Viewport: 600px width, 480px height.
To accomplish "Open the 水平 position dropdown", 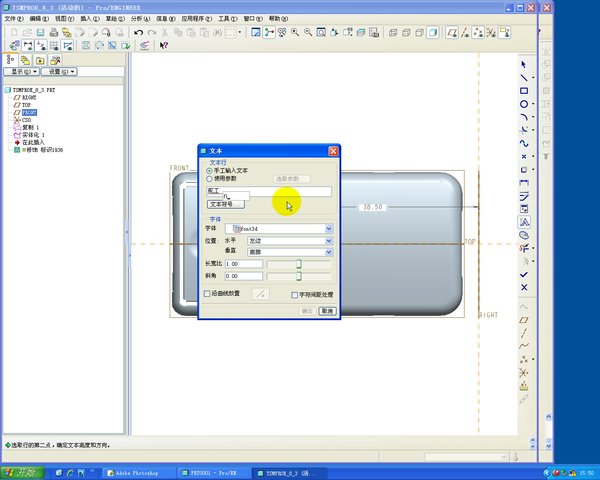I will pos(329,241).
